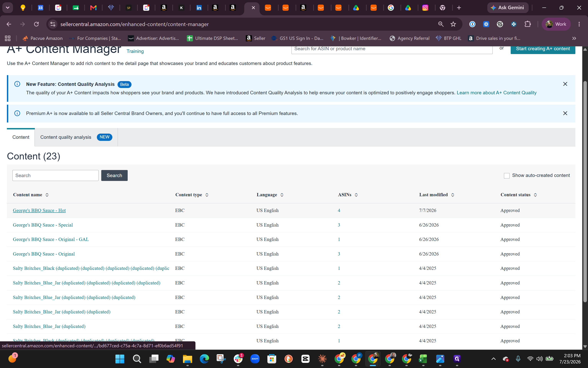
Task: Open Microsoft Edge from the taskbar
Action: click(x=204, y=359)
